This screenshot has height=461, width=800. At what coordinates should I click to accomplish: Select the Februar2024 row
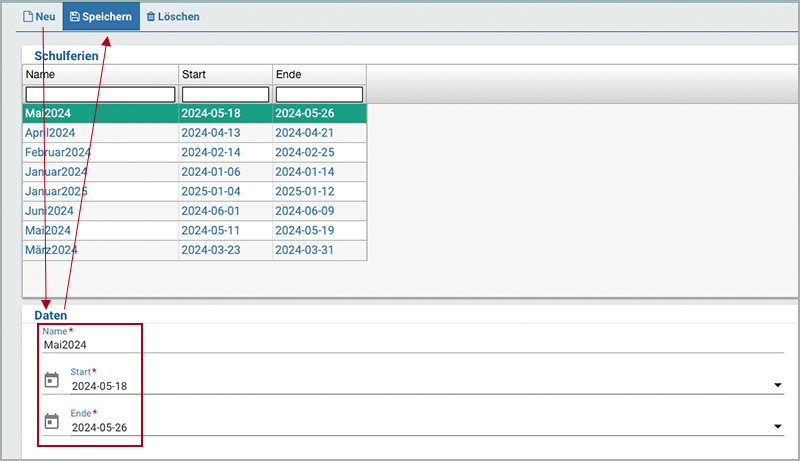(x=195, y=152)
